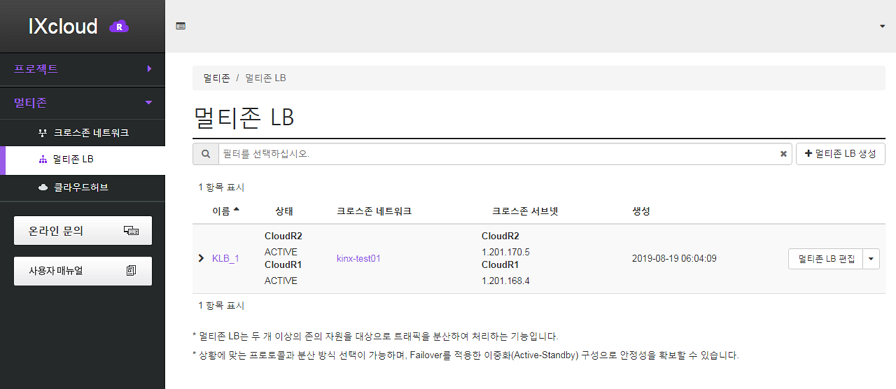Click the cloud icon beside 클라우드허브
This screenshot has height=389, width=896.
[43, 188]
